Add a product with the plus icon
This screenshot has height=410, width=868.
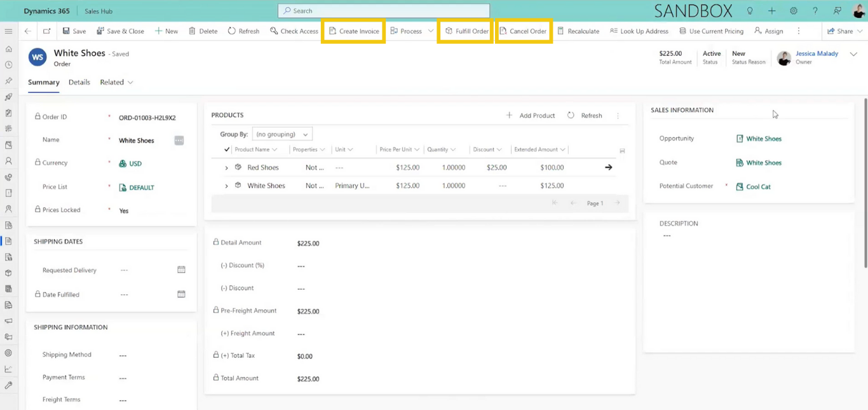[508, 115]
